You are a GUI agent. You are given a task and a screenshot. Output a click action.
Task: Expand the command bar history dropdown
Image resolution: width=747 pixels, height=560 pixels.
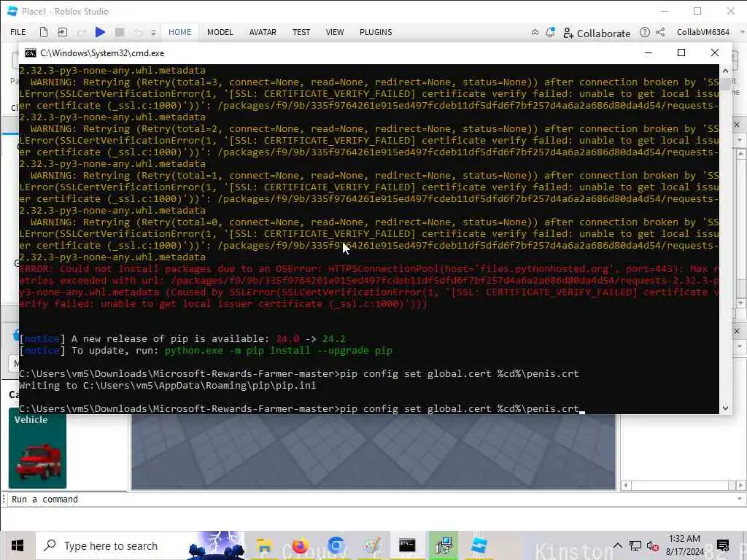pos(740,499)
